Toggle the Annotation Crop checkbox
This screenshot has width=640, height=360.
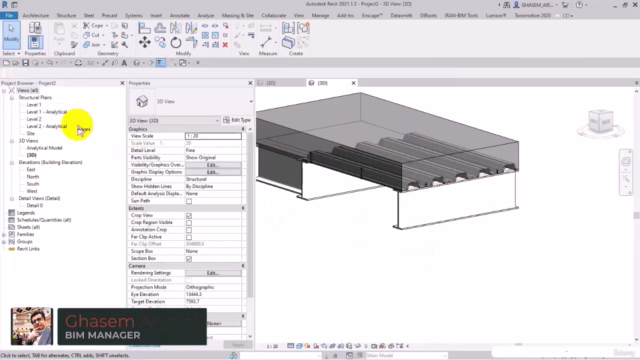point(189,230)
